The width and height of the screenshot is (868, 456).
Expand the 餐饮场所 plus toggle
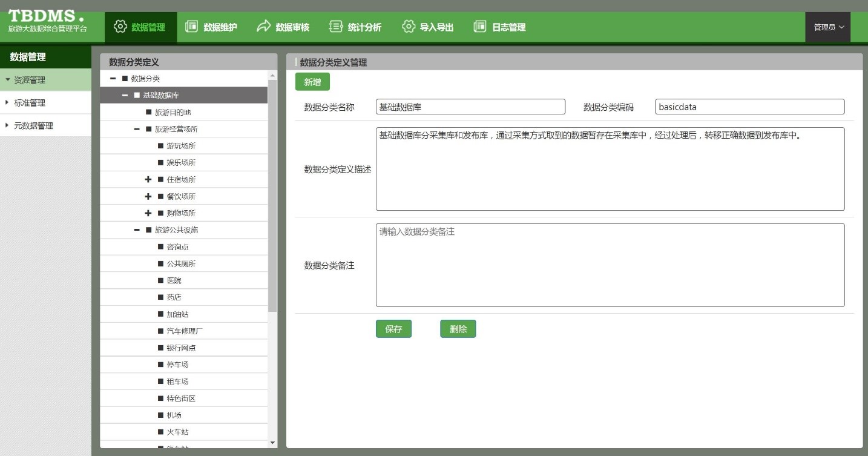pos(148,197)
